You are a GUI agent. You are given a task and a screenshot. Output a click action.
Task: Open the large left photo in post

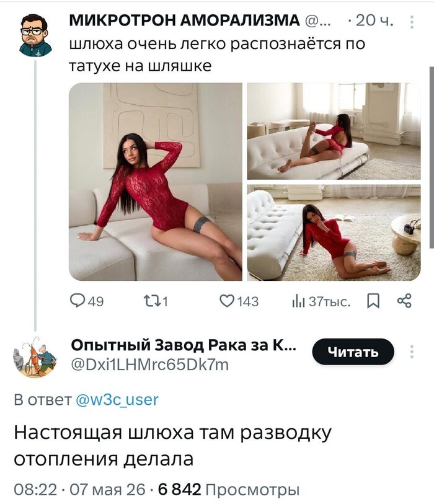pyautogui.click(x=156, y=182)
